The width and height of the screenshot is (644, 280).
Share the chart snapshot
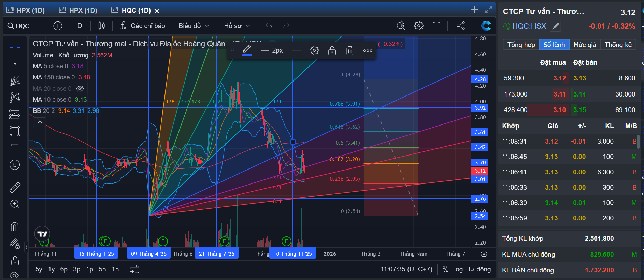click(461, 26)
